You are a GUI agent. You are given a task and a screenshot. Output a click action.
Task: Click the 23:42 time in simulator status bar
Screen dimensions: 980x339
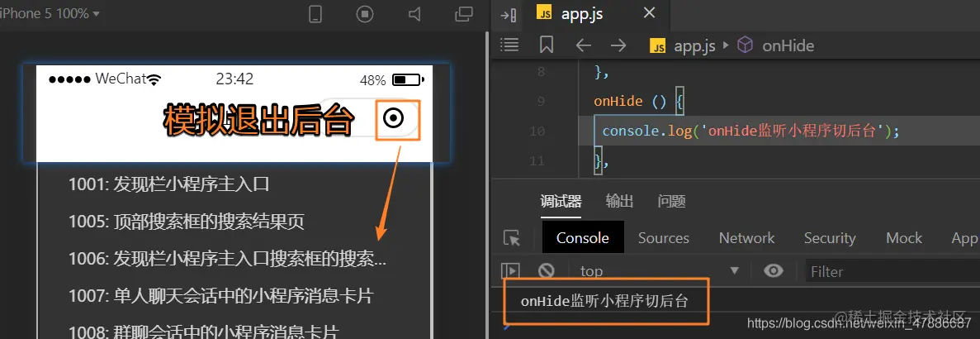(x=234, y=79)
